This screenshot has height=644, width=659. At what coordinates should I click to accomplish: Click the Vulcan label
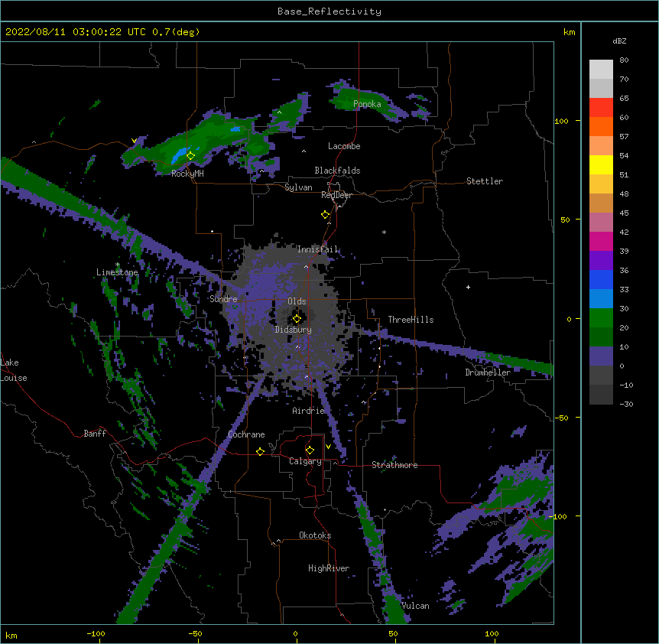pos(416,606)
